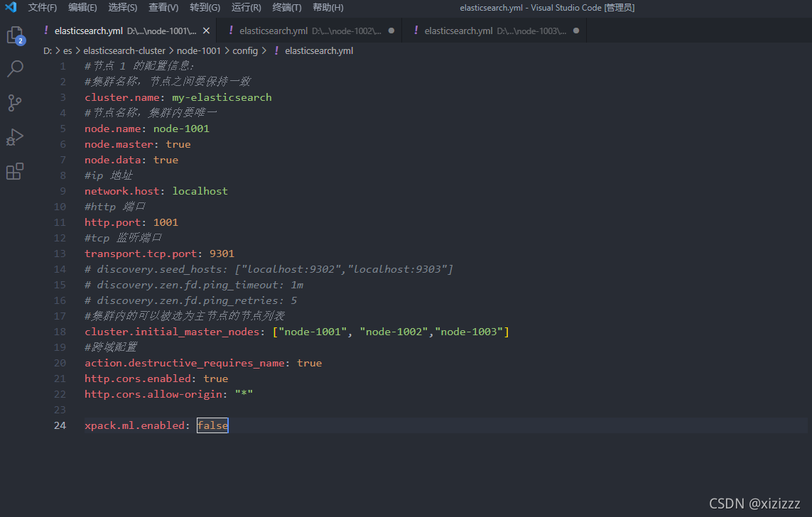Viewport: 812px width, 517px height.
Task: Open the 选择(S) menu
Action: coord(123,7)
